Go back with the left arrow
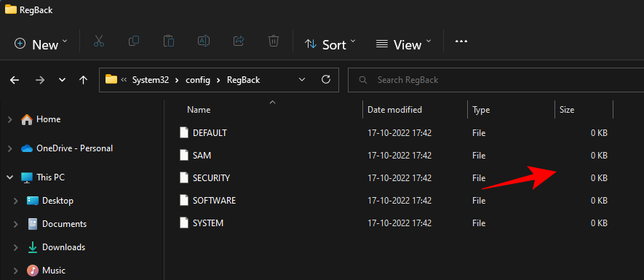Image resolution: width=644 pixels, height=280 pixels. click(x=15, y=80)
